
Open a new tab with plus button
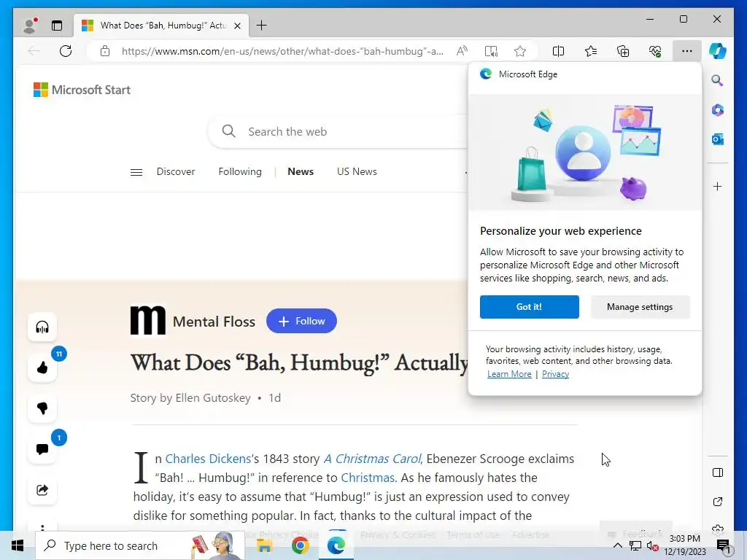tap(262, 26)
